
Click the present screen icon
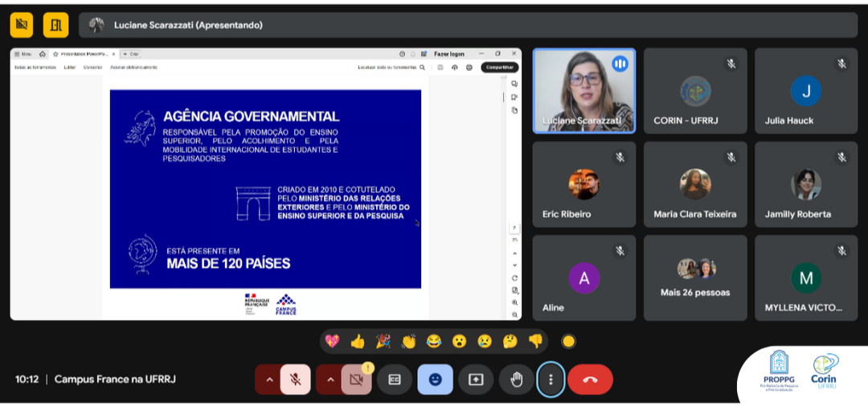point(476,380)
